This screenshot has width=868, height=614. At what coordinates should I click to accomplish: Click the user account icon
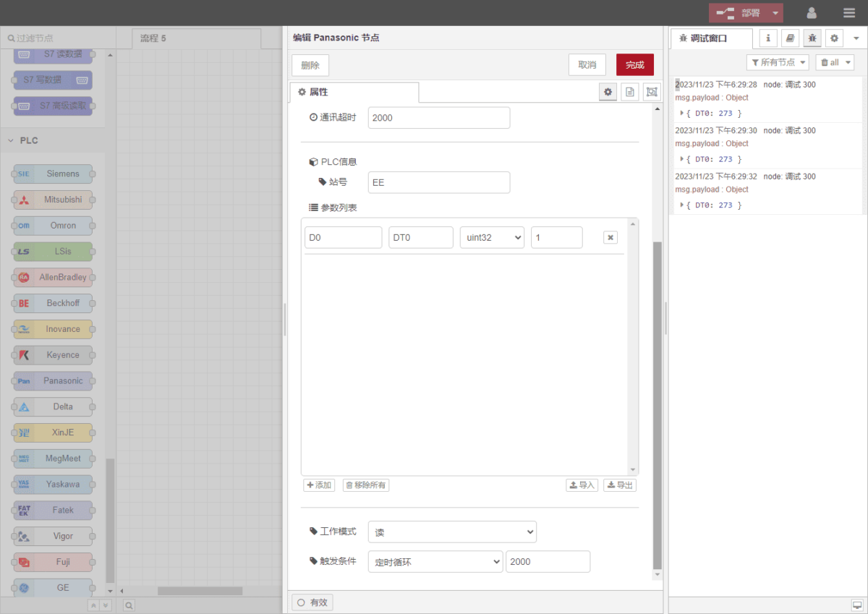[x=812, y=13]
